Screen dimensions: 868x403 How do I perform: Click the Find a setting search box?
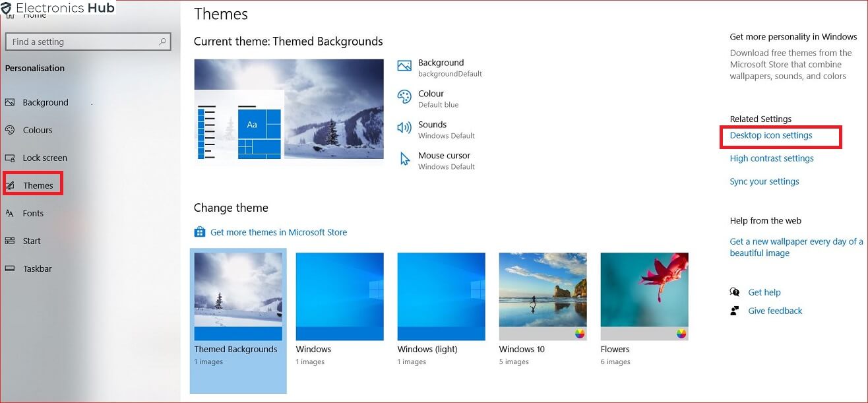point(88,42)
